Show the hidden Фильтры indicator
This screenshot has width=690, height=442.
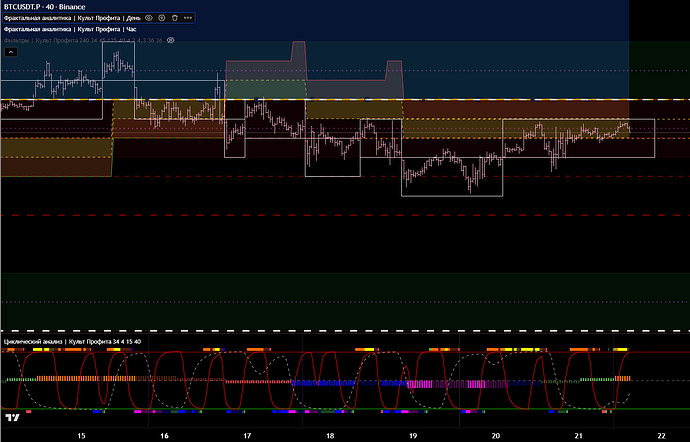pyautogui.click(x=170, y=40)
